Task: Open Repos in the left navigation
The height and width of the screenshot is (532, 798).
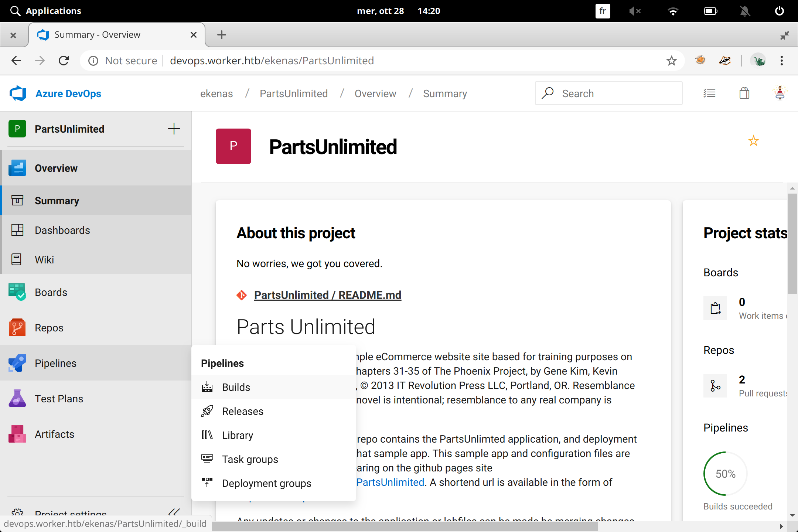Action: 49,328
